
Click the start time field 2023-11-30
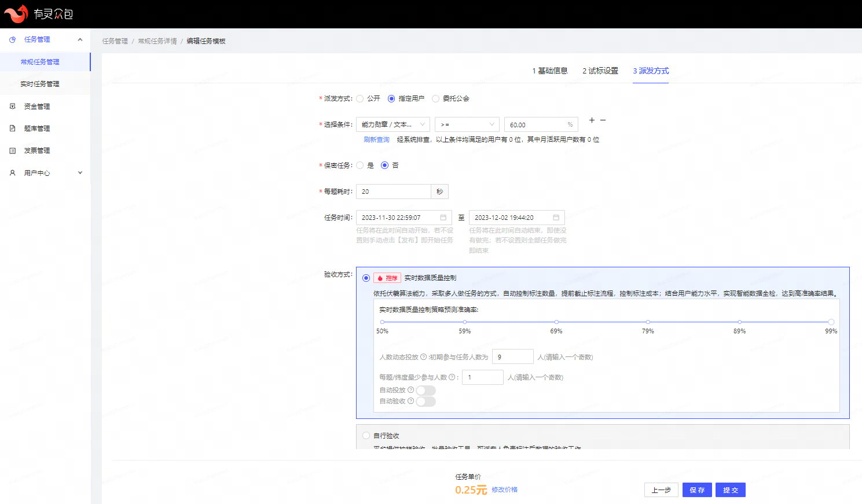click(x=404, y=218)
